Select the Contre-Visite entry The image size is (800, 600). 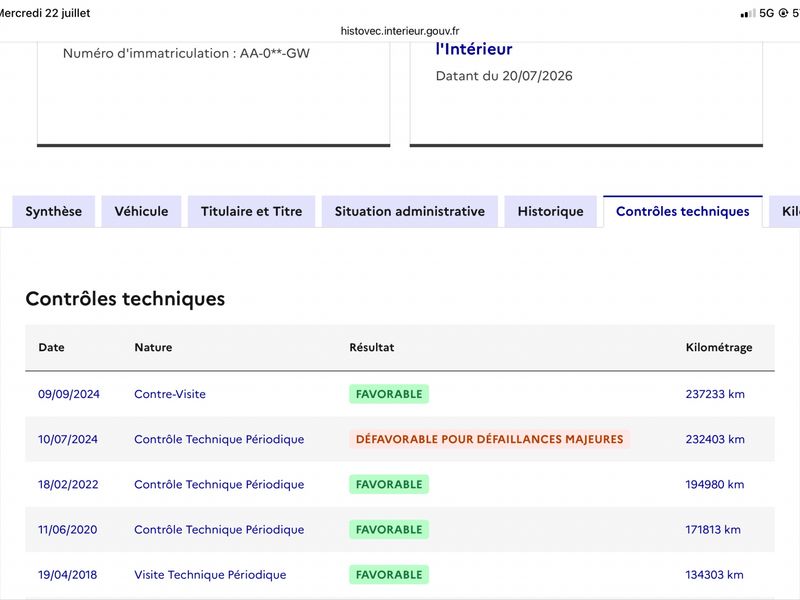(170, 394)
